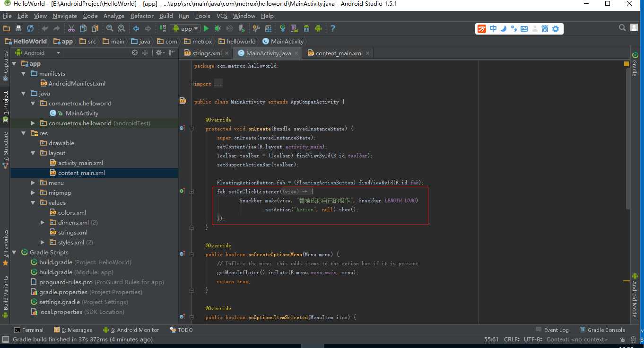The width and height of the screenshot is (644, 348).
Task: Click the CRLF line separator selector
Action: pos(513,339)
